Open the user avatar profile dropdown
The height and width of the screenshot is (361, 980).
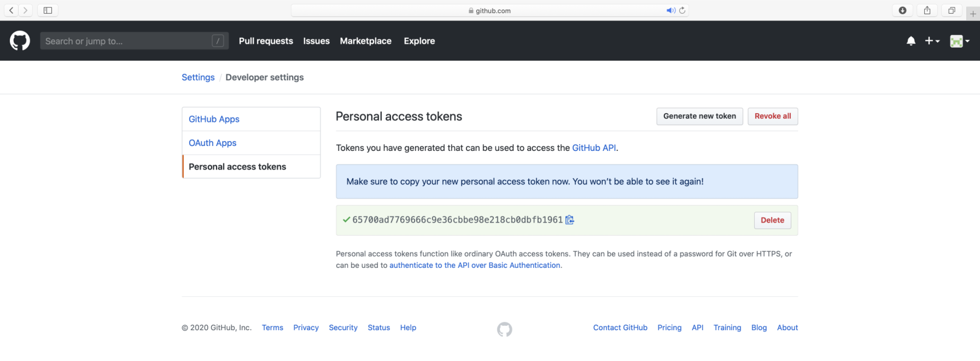[959, 41]
